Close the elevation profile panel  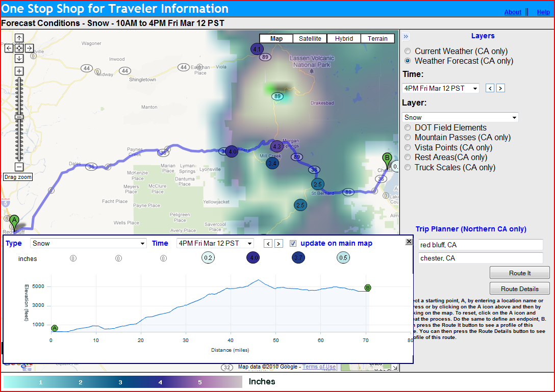[x=409, y=241]
